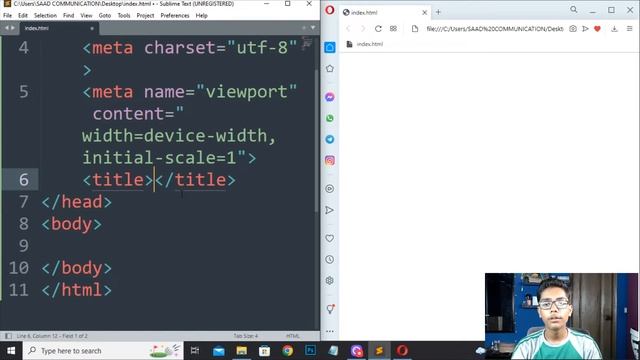Click the Type here to search box

pos(103,351)
